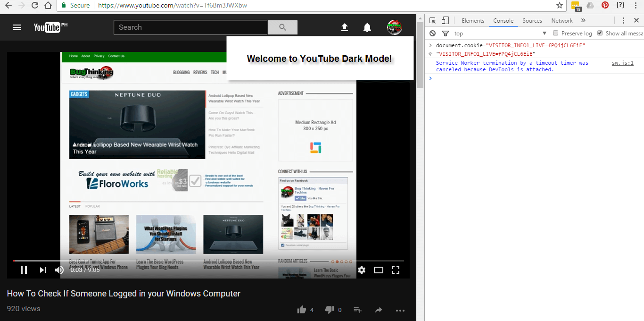Submit search with the magnifier button

click(282, 27)
